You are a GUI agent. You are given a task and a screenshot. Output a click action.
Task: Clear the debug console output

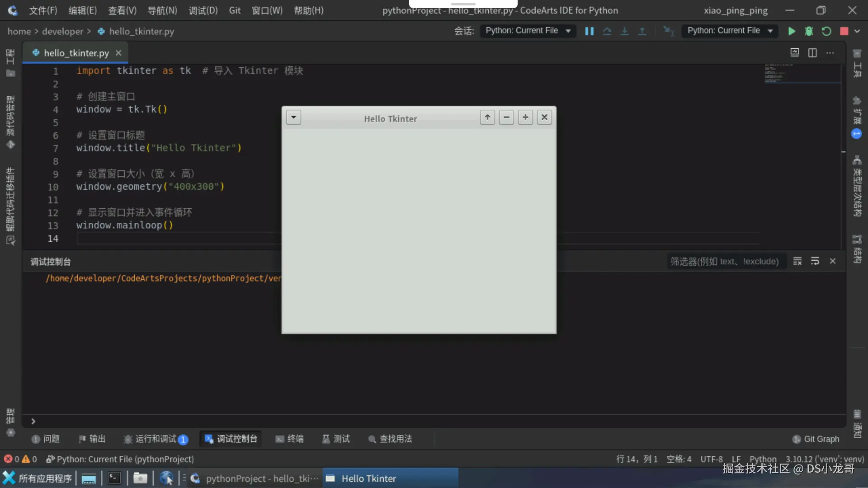(797, 261)
